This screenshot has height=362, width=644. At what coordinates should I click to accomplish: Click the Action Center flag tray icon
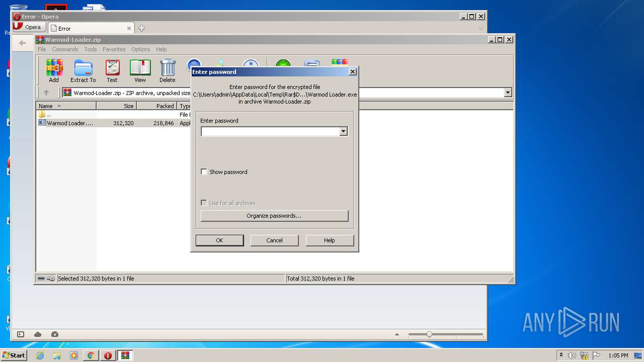(x=596, y=355)
